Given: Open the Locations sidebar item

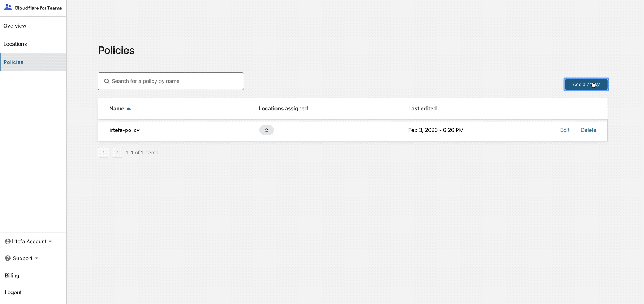Looking at the screenshot, I should [x=15, y=44].
